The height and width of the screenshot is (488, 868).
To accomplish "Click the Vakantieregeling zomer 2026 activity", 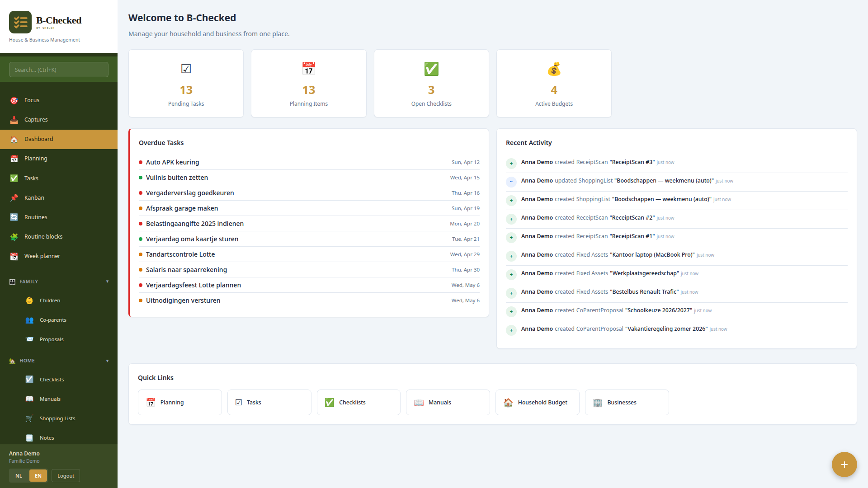I will 677,329.
